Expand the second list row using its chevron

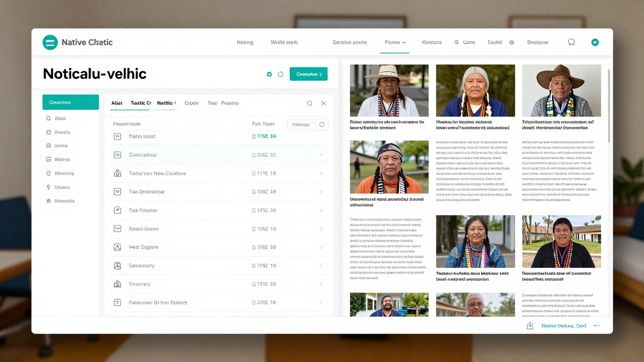click(321, 154)
